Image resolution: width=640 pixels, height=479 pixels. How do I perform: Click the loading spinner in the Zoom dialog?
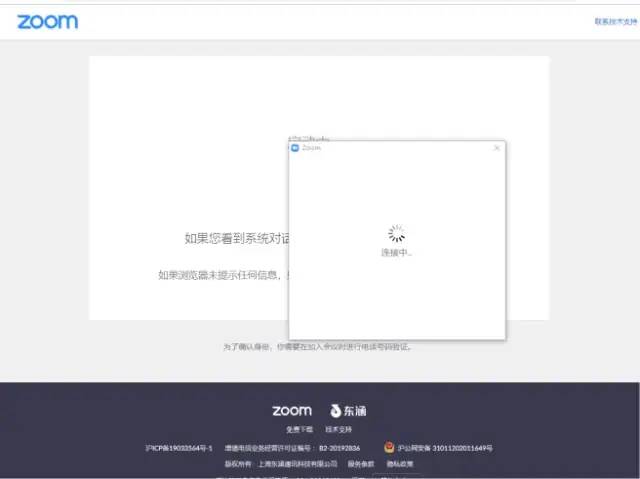coord(396,234)
